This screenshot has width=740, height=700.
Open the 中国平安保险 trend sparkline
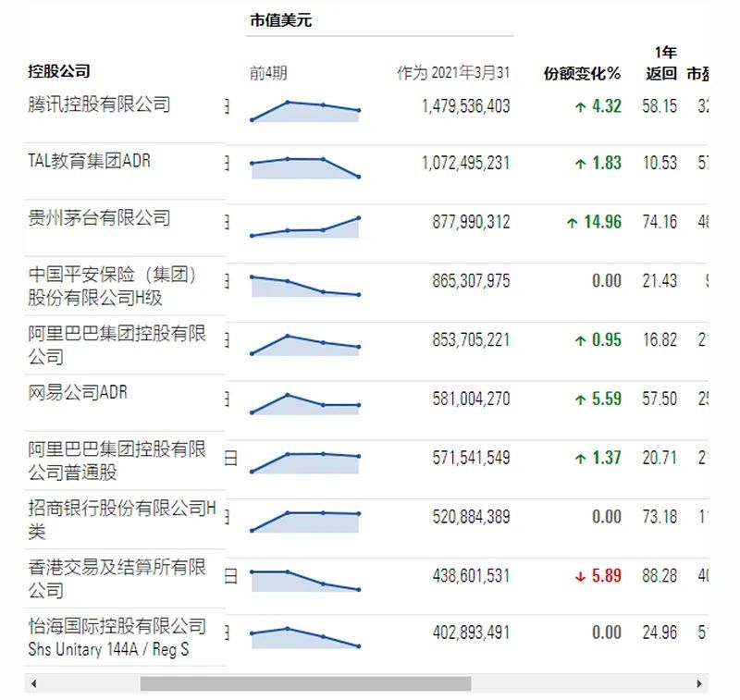(305, 286)
